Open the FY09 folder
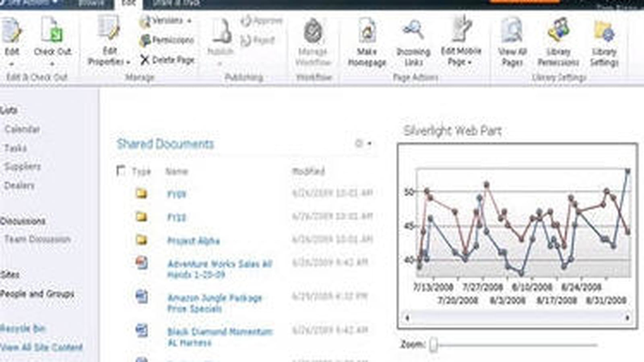Image resolution: width=644 pixels, height=362 pixels. 176,194
